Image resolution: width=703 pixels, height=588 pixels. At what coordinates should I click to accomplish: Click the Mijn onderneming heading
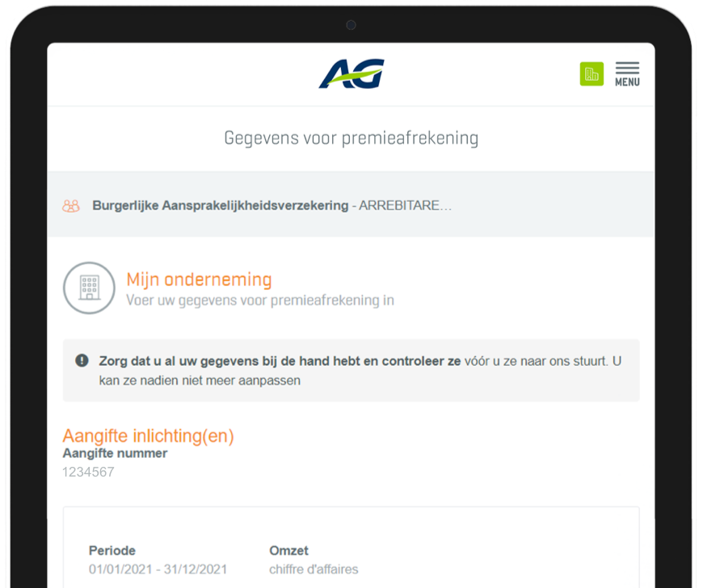click(199, 279)
